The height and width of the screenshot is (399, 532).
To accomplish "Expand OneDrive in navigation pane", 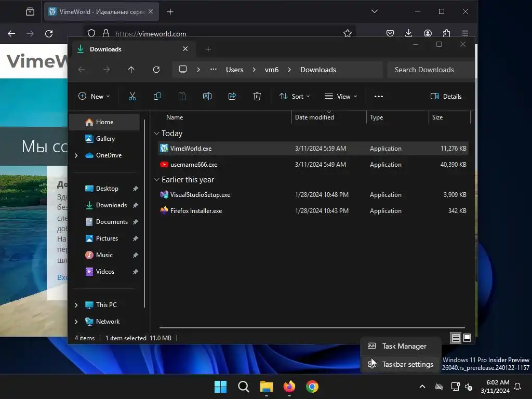I will [76, 155].
